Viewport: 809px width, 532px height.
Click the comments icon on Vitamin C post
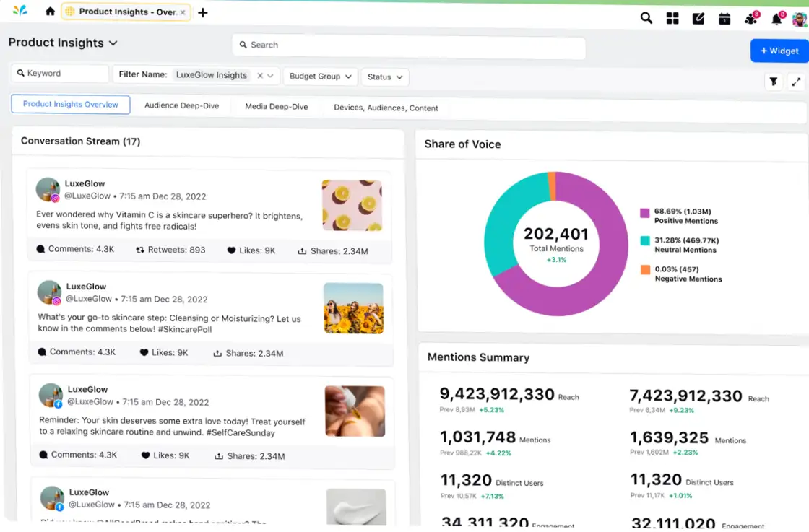[40, 249]
